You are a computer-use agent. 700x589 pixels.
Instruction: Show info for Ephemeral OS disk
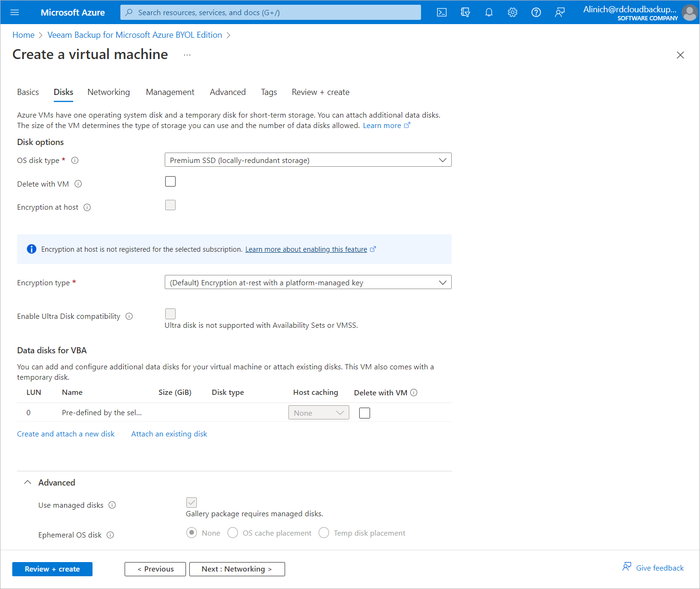pos(110,535)
